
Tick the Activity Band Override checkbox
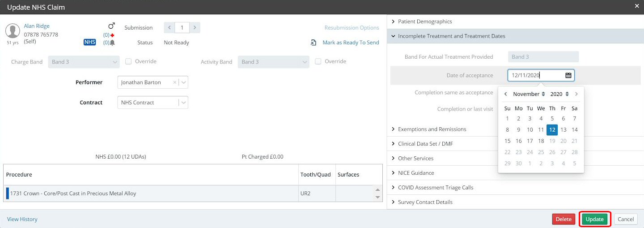(318, 61)
